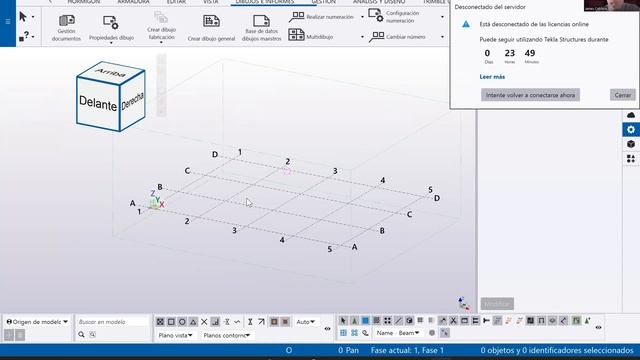This screenshot has height=360, width=640.
Task: Toggle snap to center points circle
Action: [x=182, y=322]
